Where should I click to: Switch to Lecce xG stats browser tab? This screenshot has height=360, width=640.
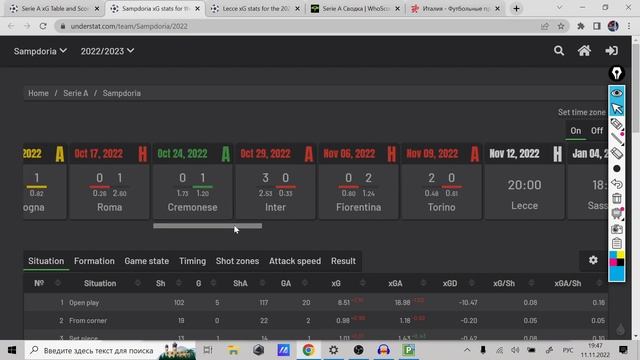point(256,9)
